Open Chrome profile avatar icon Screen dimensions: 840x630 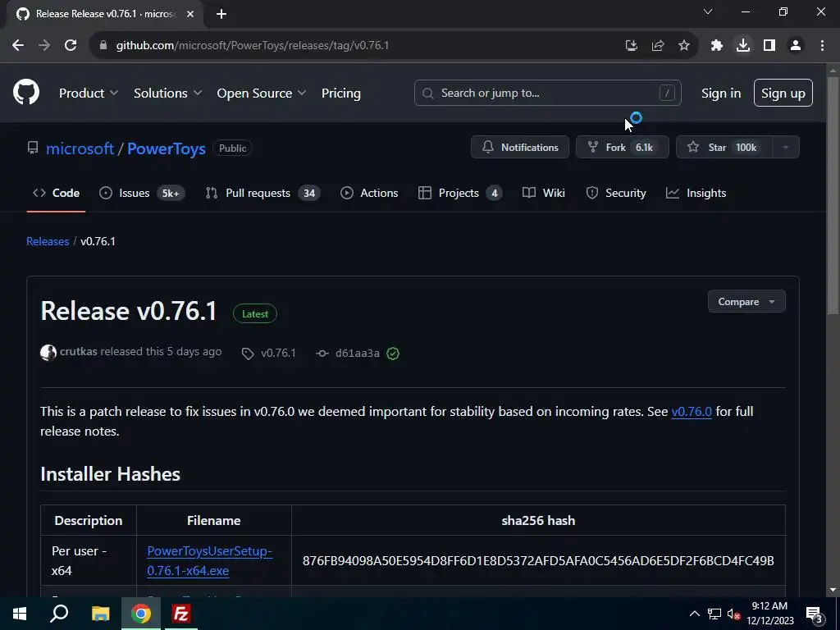796,46
